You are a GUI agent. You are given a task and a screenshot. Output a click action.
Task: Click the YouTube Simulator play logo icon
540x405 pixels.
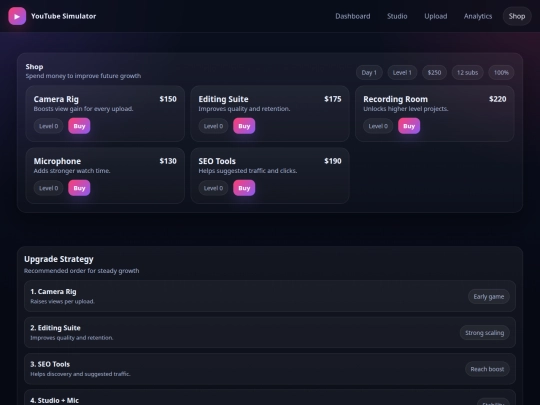point(17,16)
